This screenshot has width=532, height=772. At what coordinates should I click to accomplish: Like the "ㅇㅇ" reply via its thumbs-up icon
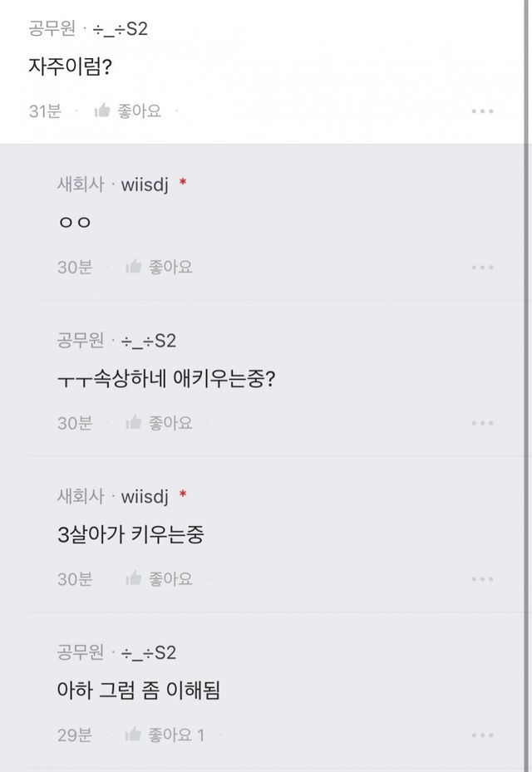(x=133, y=267)
